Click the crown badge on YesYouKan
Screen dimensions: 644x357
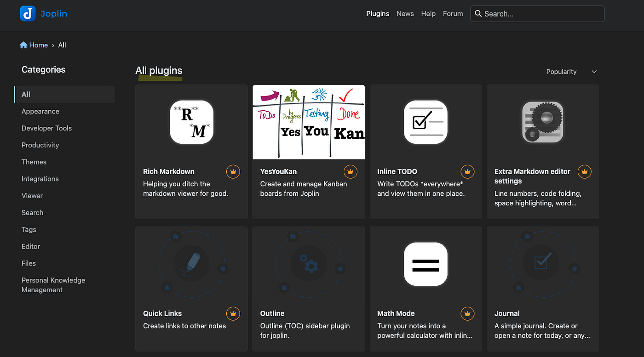point(351,172)
